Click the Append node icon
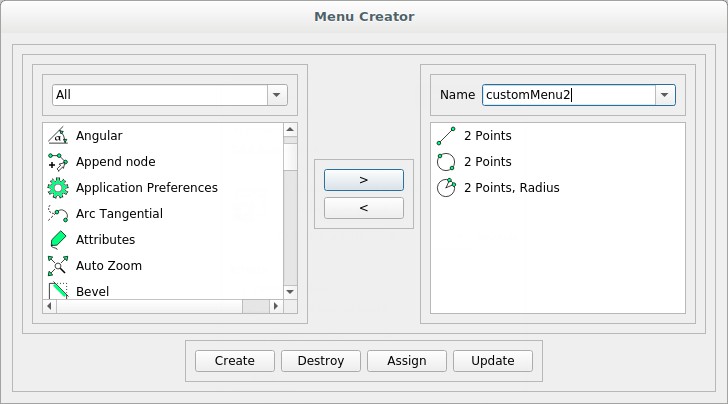728x404 pixels. [x=58, y=162]
